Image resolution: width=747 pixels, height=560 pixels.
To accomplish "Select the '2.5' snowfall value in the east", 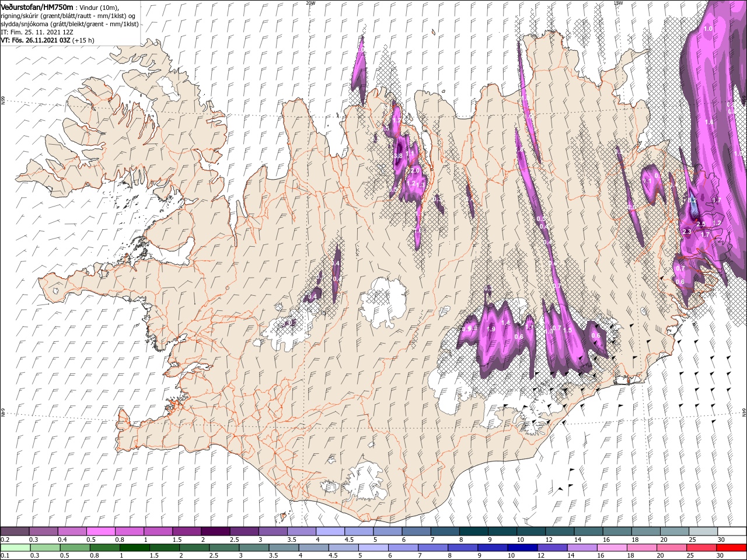I will (x=701, y=224).
